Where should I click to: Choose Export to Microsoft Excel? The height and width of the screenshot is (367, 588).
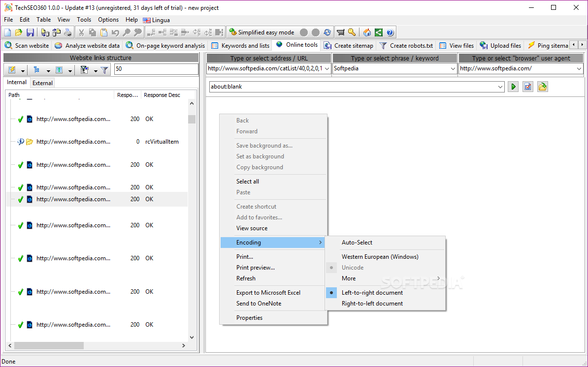268,293
